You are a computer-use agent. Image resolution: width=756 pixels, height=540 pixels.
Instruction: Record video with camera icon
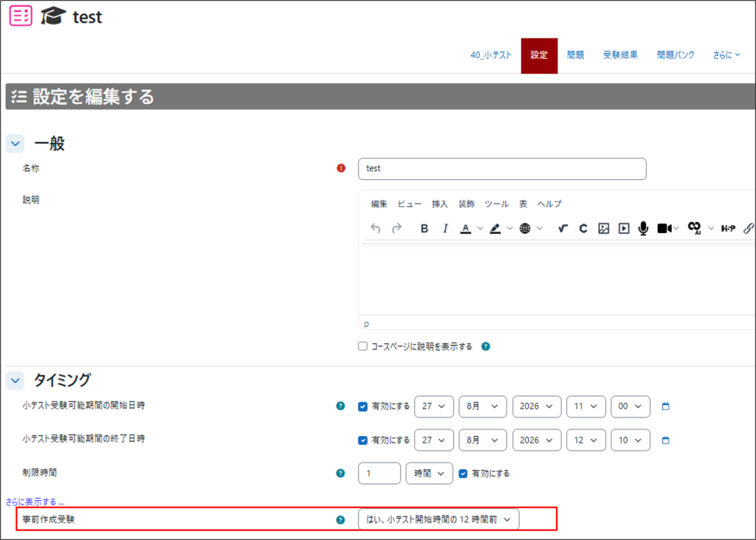[665, 229]
